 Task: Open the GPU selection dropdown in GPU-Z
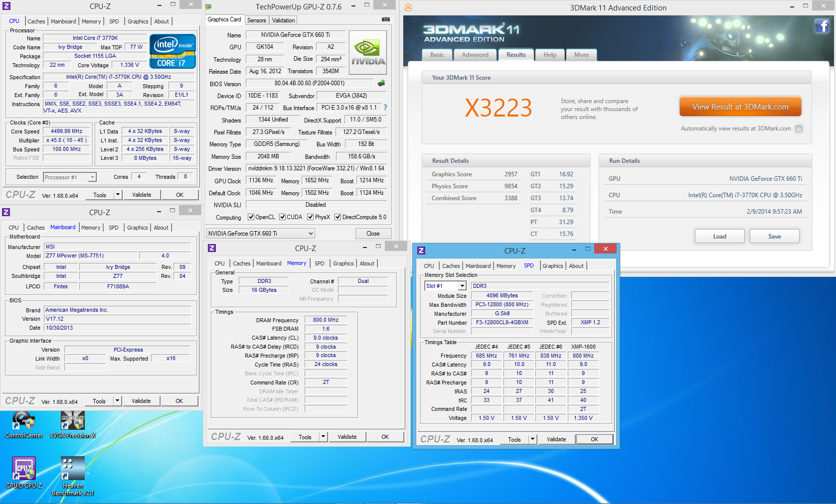point(261,233)
